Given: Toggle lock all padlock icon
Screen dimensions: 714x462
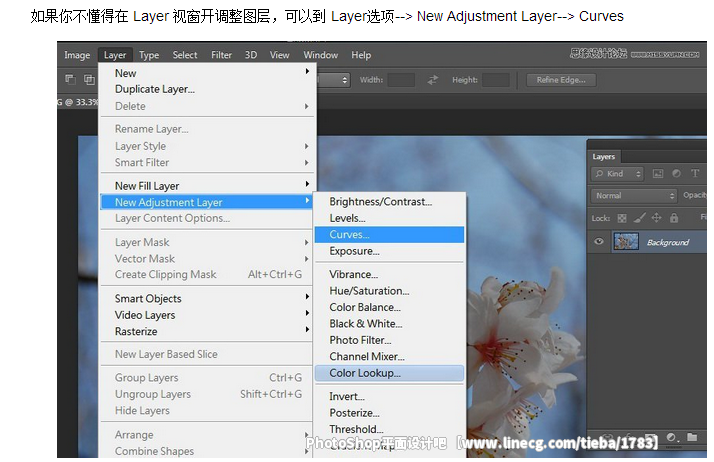Looking at the screenshot, I should 674,218.
